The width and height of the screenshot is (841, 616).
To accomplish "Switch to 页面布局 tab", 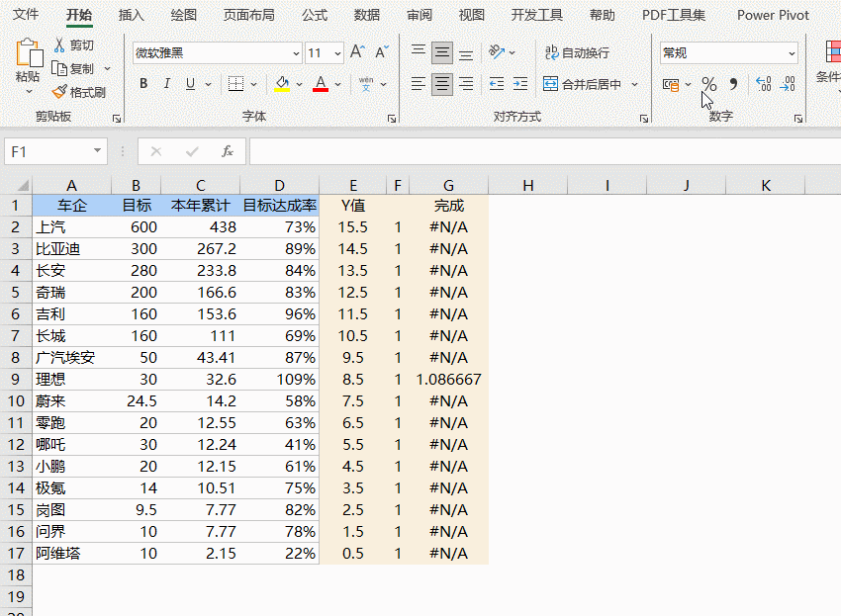I will coord(249,15).
